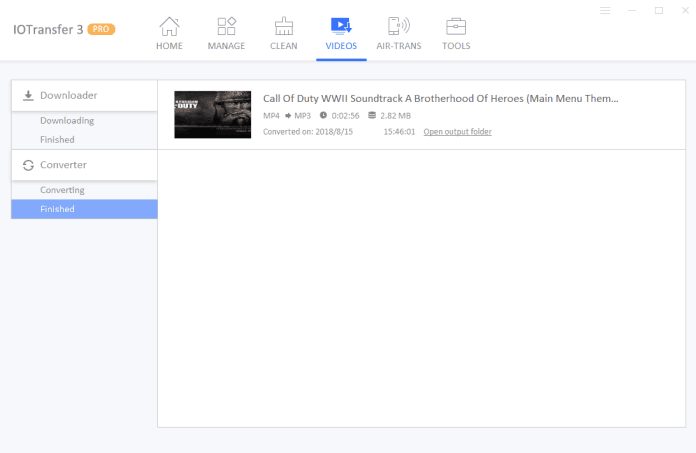Switch to HOME tab label
The width and height of the screenshot is (696, 453).
coord(169,46)
